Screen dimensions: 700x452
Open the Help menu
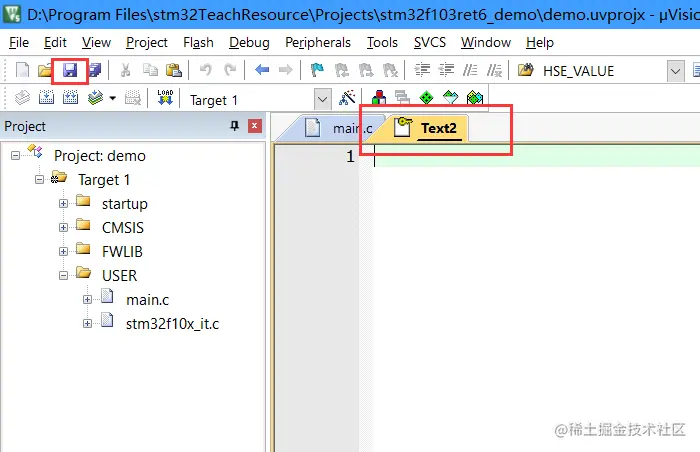[x=540, y=42]
